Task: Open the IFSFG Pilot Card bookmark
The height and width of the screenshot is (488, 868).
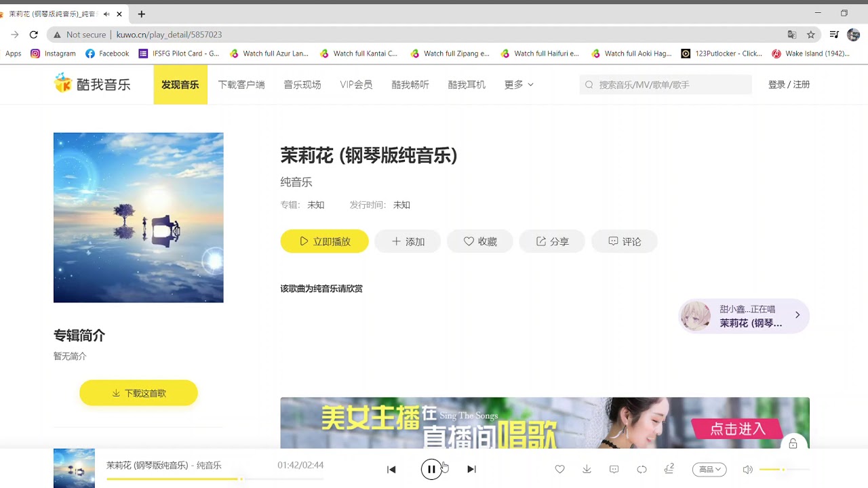Action: [179, 54]
